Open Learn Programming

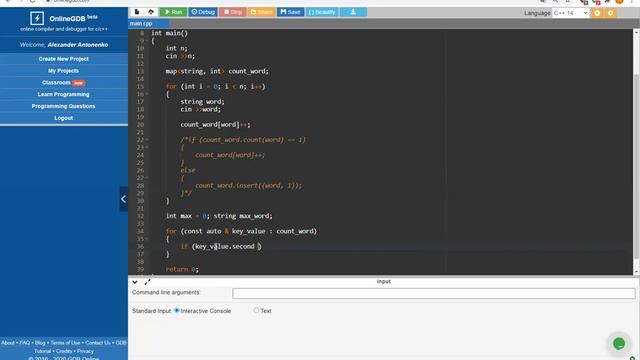(x=64, y=94)
